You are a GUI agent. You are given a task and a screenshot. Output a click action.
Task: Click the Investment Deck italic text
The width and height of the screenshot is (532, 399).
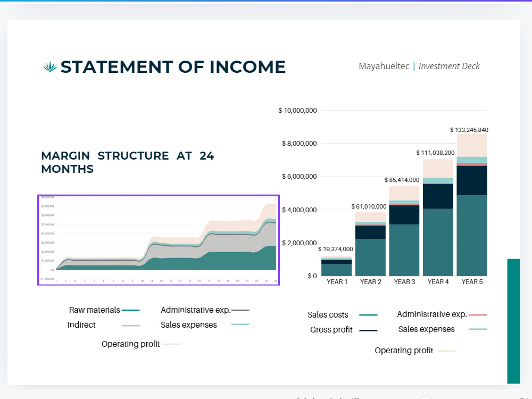449,66
